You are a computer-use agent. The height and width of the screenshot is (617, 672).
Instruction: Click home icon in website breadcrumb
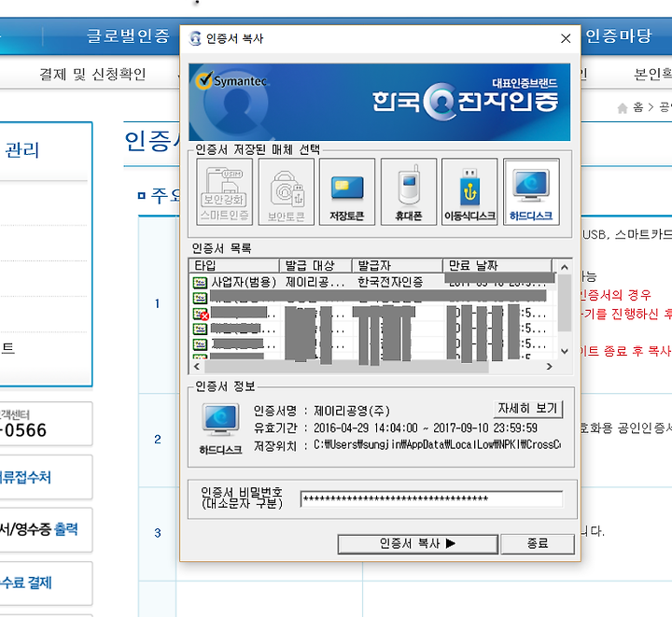(x=623, y=108)
